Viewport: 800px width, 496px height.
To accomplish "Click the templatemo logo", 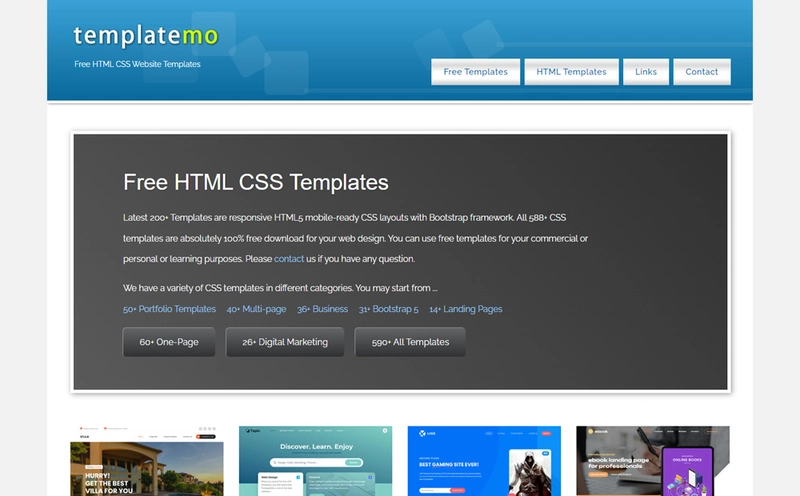I will [146, 36].
